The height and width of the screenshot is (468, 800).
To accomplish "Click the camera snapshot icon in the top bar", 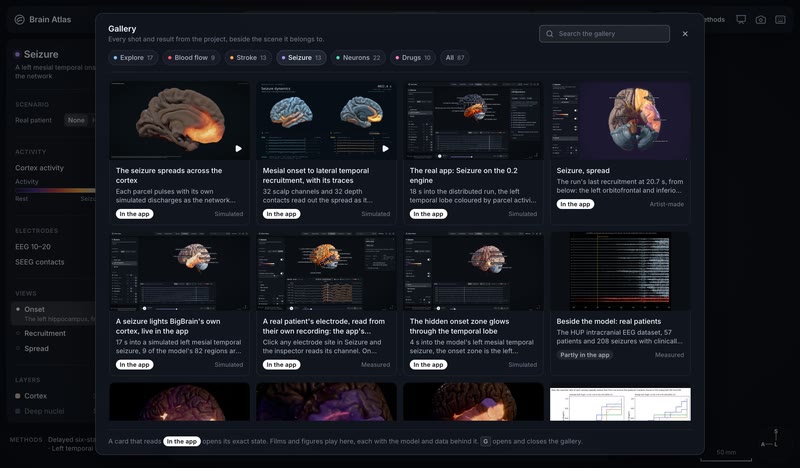I will (761, 19).
